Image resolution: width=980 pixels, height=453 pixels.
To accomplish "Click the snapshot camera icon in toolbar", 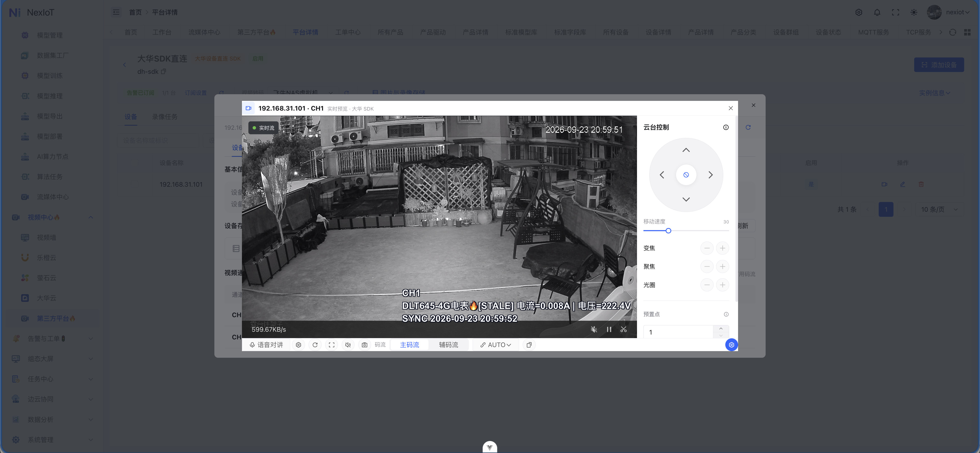I will (x=364, y=344).
